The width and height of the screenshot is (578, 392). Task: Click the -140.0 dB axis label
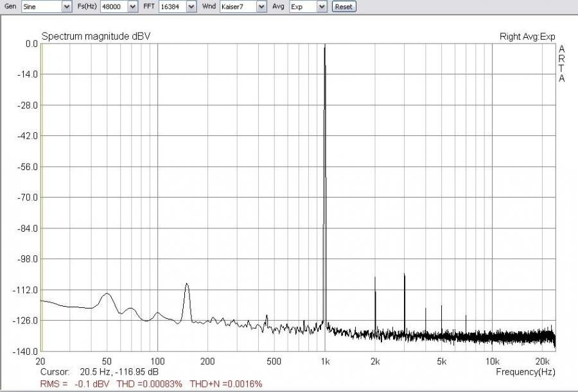(26, 352)
